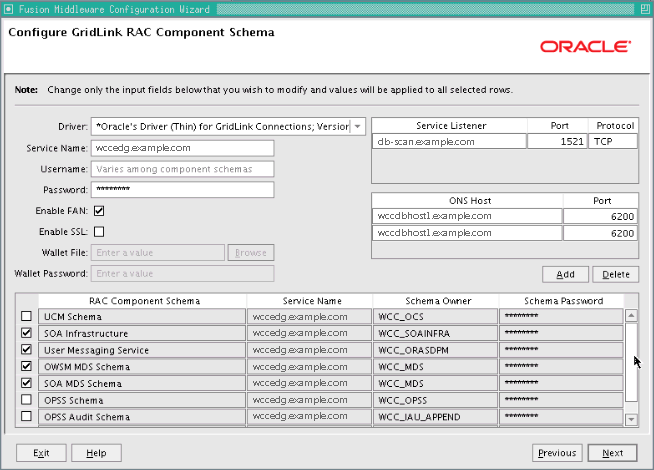This screenshot has height=470, width=654.
Task: Click the Schema Password column header
Action: click(x=561, y=301)
